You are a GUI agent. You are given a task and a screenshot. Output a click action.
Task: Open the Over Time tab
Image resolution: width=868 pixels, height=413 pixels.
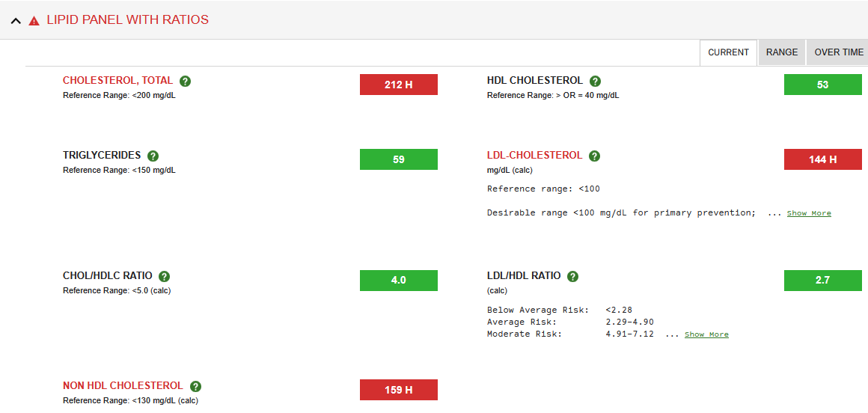838,52
